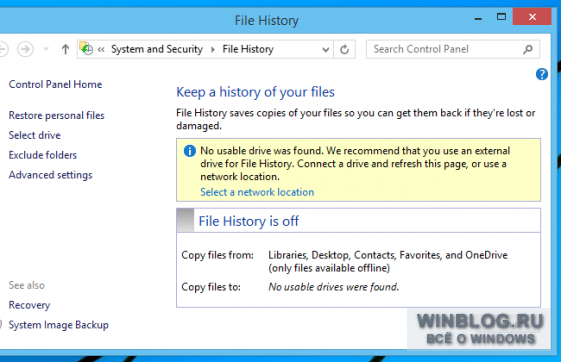Click the search magnifier icon
This screenshot has height=362, width=561.
tap(528, 49)
